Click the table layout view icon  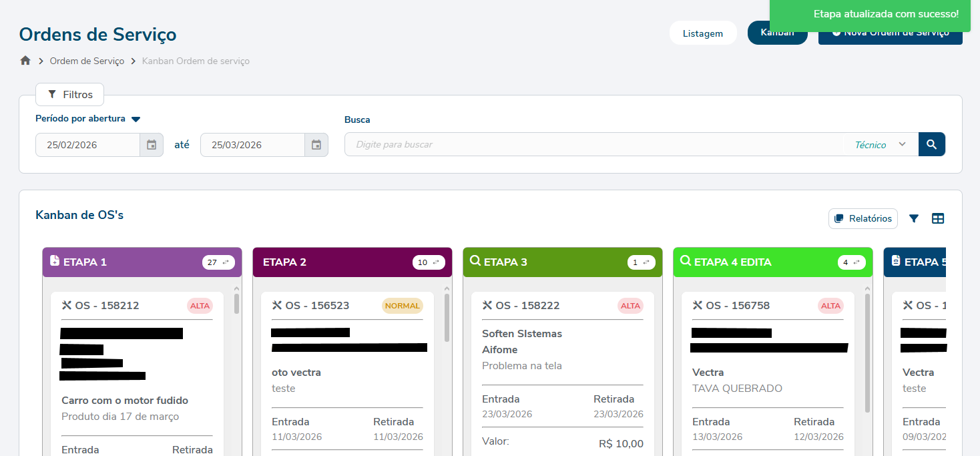tap(938, 218)
